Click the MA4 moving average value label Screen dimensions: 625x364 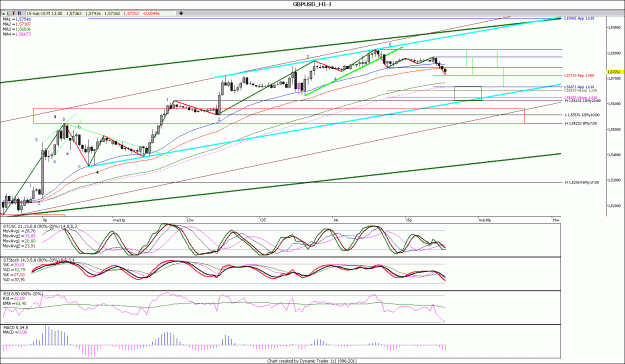[x=17, y=34]
